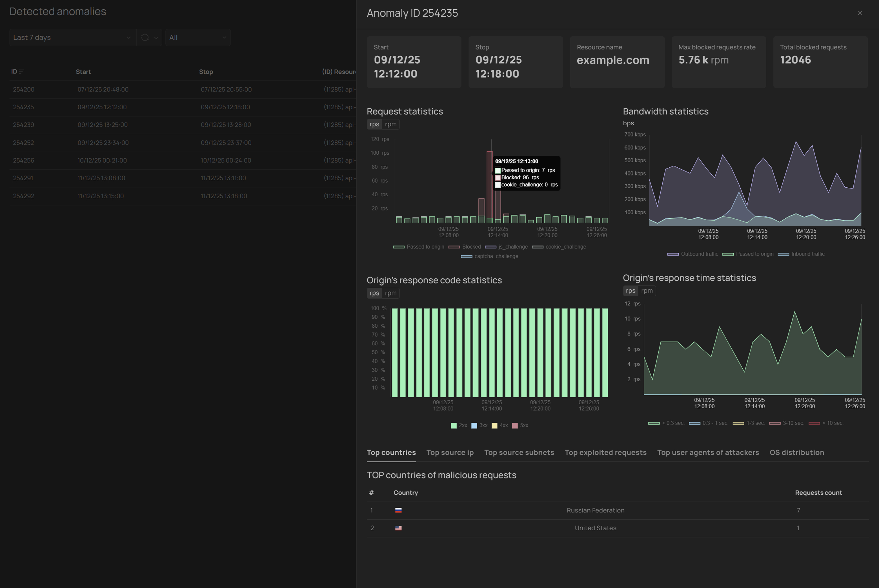Toggle the '< 0.3 sec.' legend marker

[654, 423]
